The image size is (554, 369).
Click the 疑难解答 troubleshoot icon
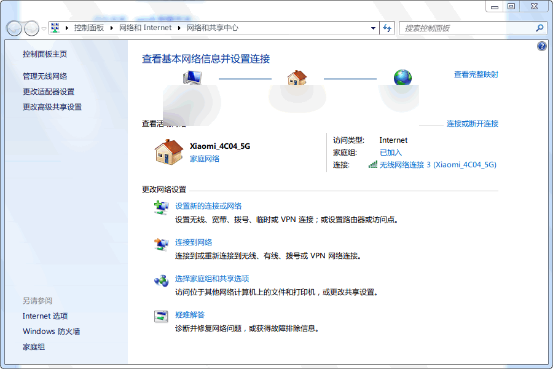click(x=161, y=316)
